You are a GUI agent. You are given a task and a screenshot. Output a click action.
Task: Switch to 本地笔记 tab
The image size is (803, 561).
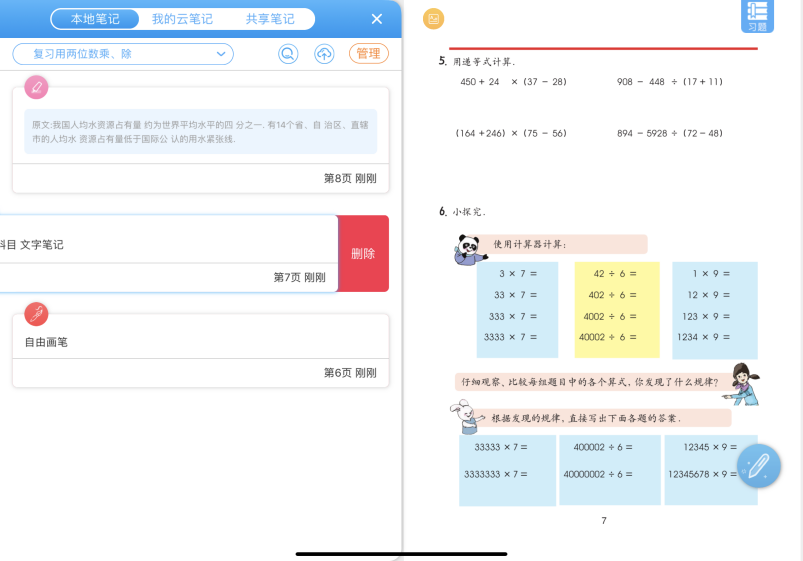(96, 19)
